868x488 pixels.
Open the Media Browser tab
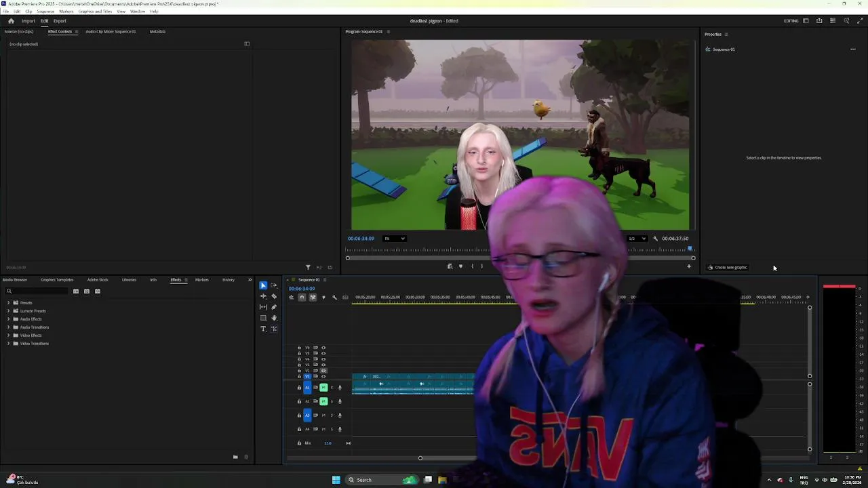click(x=15, y=280)
